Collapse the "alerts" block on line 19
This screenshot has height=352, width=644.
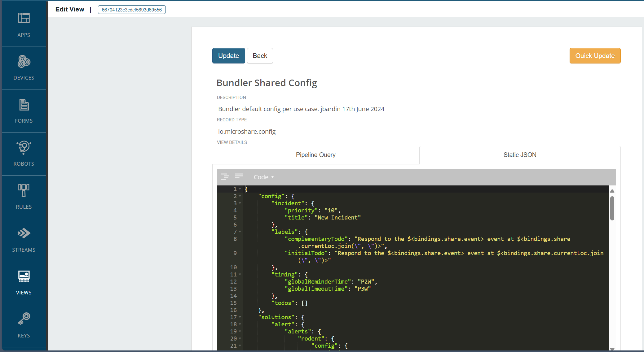(x=240, y=331)
